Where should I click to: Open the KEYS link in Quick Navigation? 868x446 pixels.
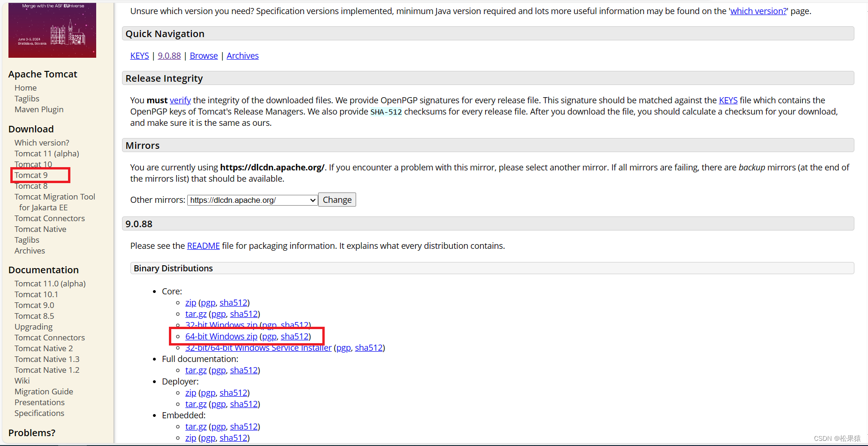coord(139,55)
